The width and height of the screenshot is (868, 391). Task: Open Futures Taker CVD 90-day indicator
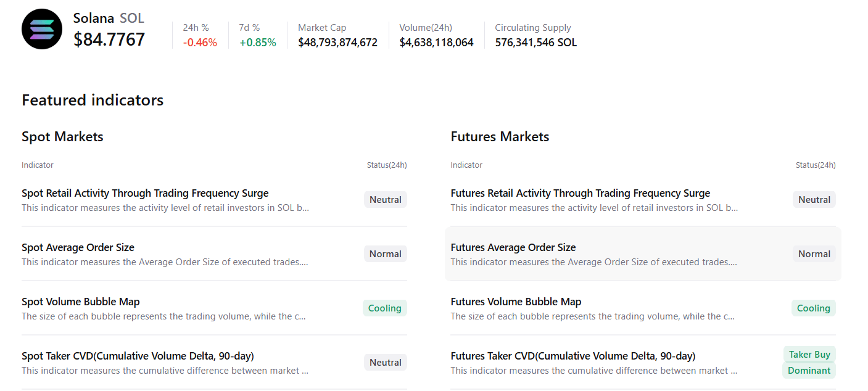643,363
